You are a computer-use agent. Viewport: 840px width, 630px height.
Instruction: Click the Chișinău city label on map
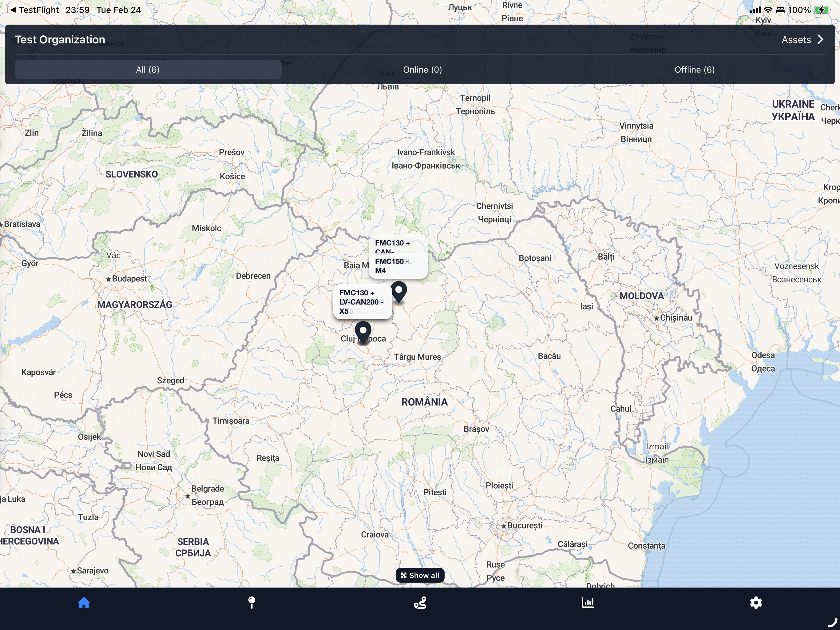pyautogui.click(x=676, y=318)
